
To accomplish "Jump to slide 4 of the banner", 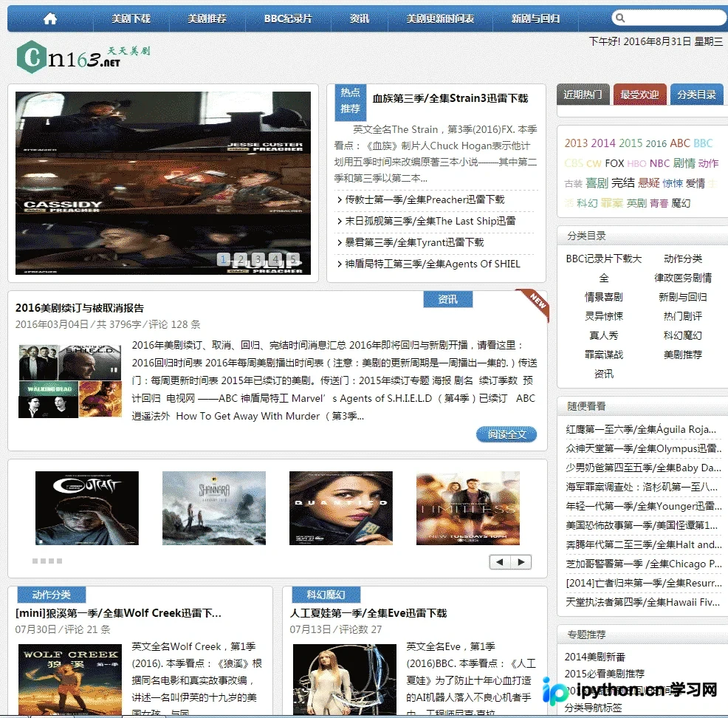I will pyautogui.click(x=276, y=259).
